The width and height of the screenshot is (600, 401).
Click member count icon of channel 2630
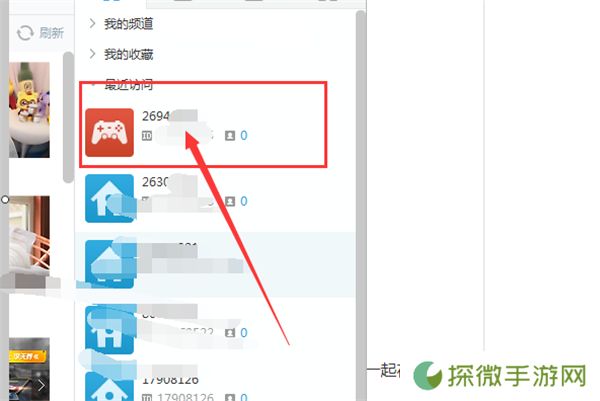[230, 201]
